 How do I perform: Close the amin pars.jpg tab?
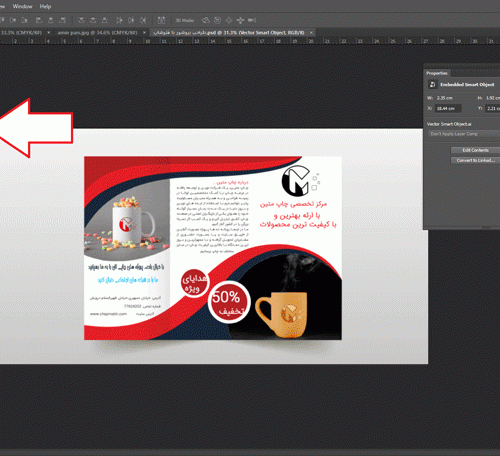click(144, 33)
